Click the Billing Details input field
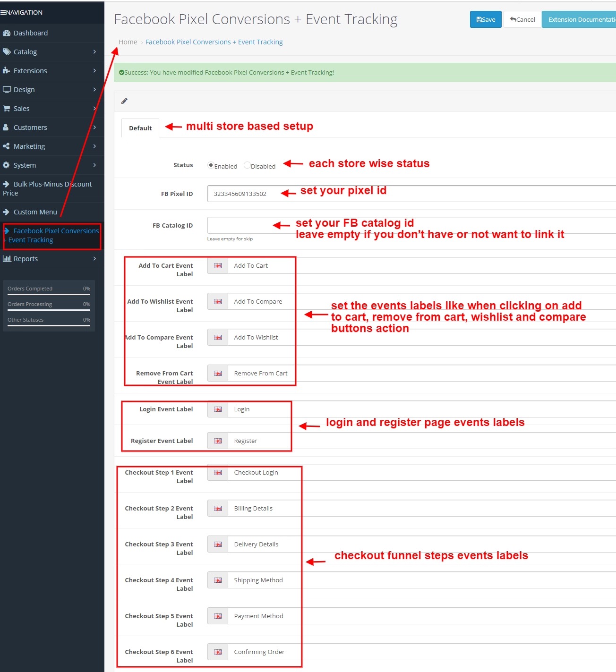The height and width of the screenshot is (672, 616). [x=422, y=509]
